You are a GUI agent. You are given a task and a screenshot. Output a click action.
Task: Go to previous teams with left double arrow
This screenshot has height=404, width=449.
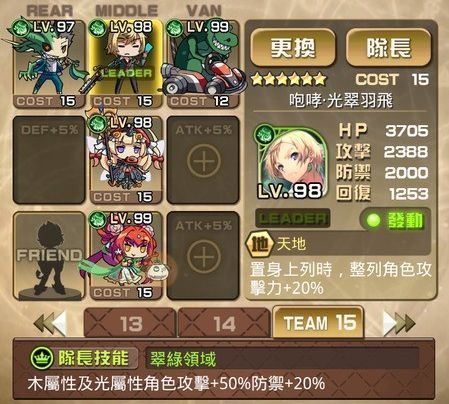click(50, 323)
